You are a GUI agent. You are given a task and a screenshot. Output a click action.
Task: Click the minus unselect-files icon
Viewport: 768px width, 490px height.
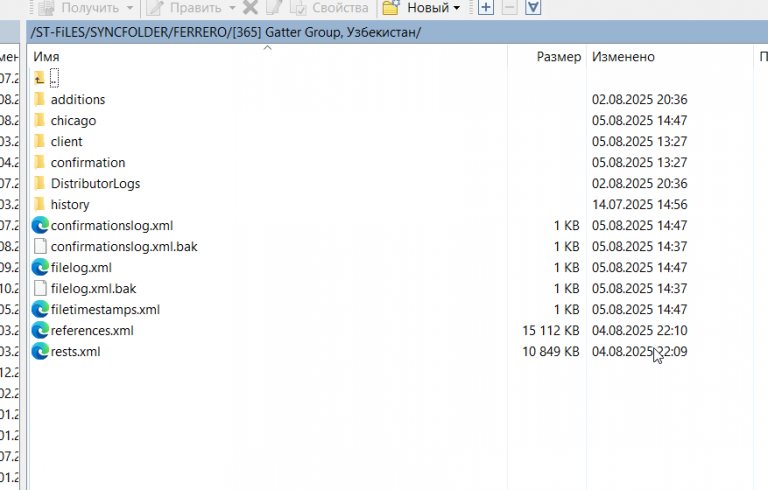point(509,7)
